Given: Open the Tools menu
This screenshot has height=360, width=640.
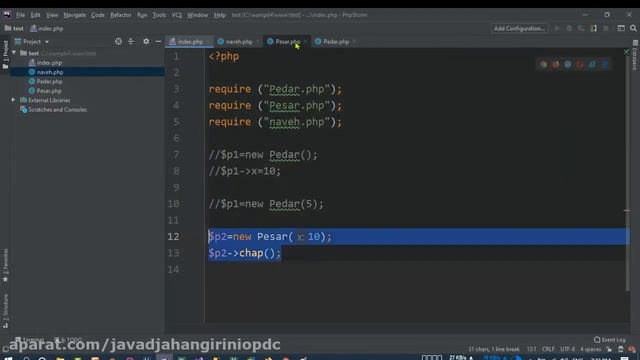Looking at the screenshot, I should click(159, 15).
